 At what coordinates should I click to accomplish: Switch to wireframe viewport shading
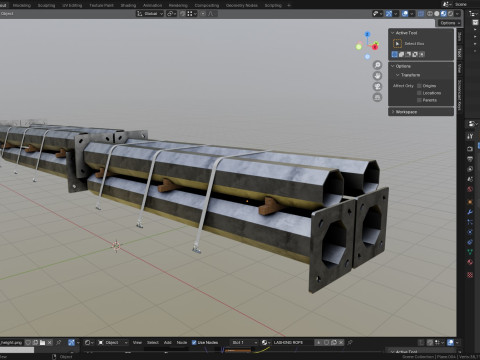(x=430, y=14)
